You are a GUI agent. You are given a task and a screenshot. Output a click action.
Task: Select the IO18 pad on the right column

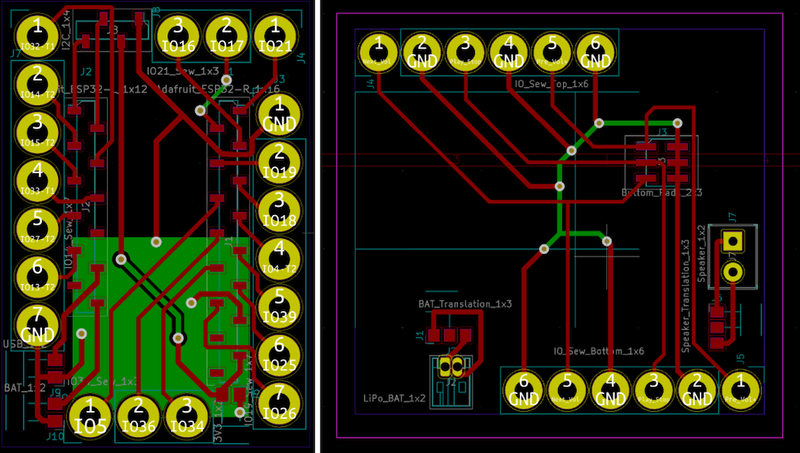pos(279,208)
